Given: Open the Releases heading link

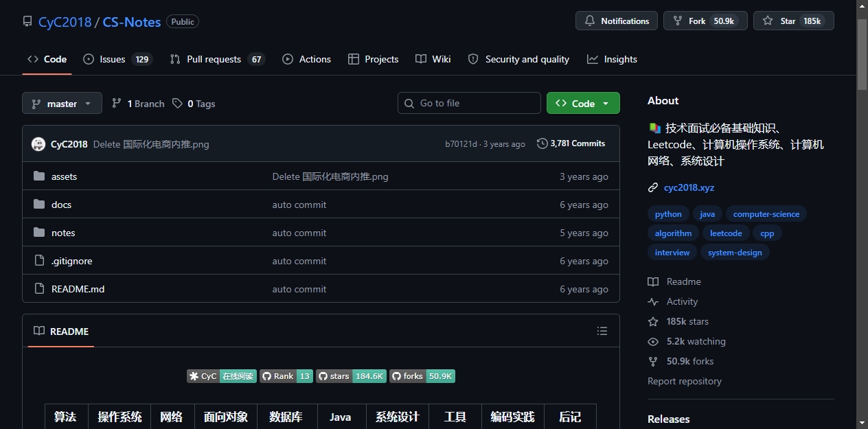Looking at the screenshot, I should (x=669, y=419).
